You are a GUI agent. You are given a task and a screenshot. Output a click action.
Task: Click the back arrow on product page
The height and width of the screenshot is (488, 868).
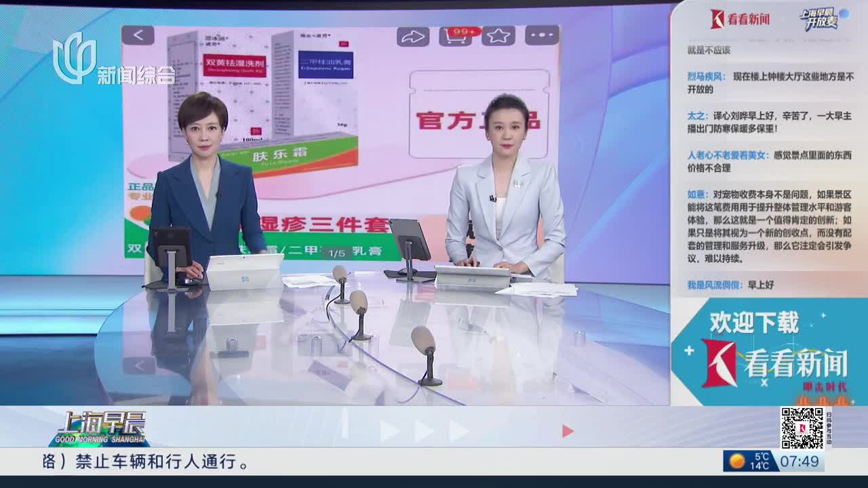point(138,35)
